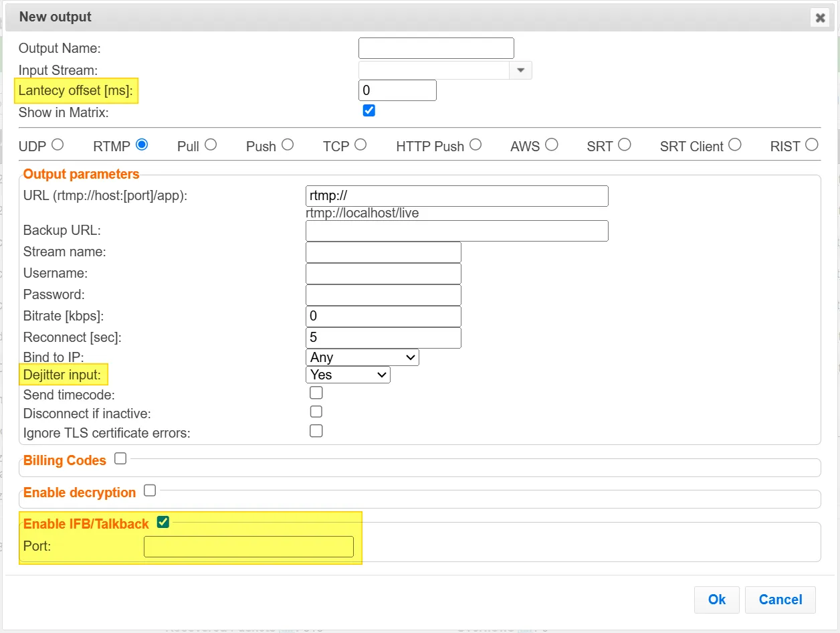840x633 pixels.
Task: Close the New output dialog
Action: (820, 18)
